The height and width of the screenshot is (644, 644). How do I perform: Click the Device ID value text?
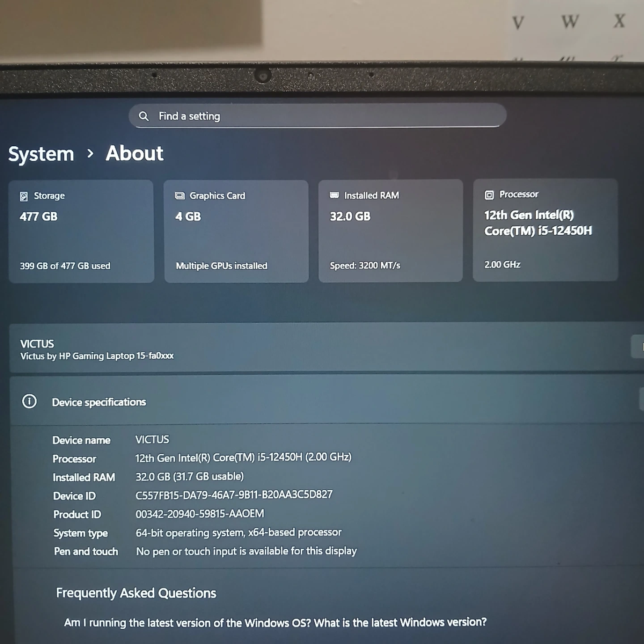(x=234, y=495)
